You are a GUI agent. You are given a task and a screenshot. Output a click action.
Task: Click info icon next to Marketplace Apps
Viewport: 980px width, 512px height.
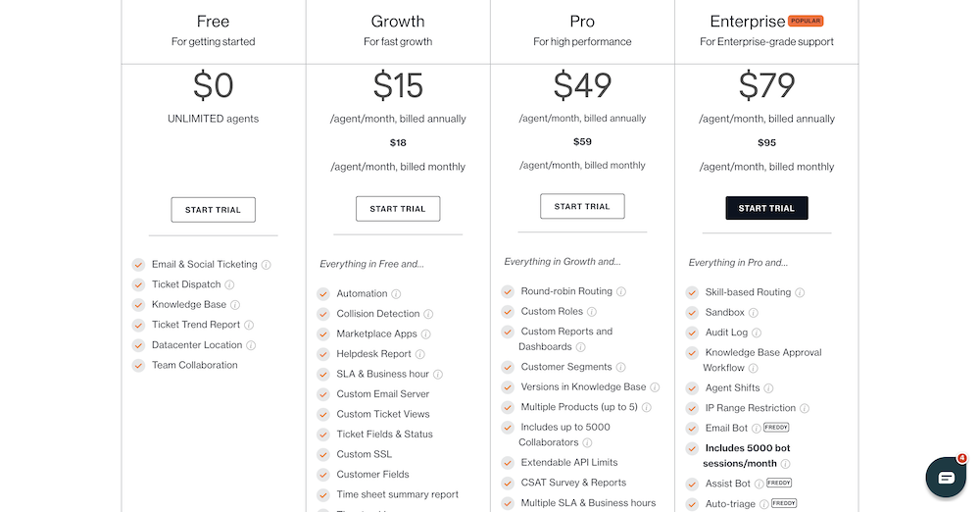click(x=425, y=334)
